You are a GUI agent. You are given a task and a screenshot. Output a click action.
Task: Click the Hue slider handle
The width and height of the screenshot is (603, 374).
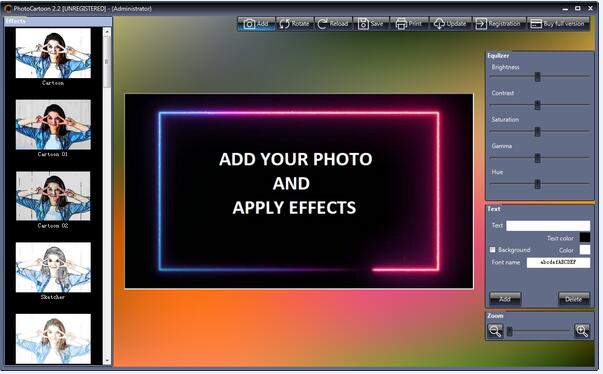[x=537, y=184]
